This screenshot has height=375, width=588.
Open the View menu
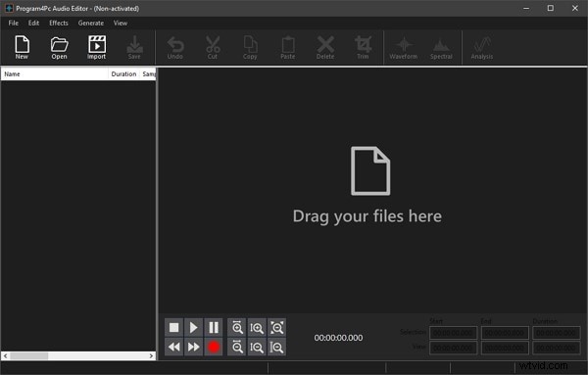click(x=121, y=23)
